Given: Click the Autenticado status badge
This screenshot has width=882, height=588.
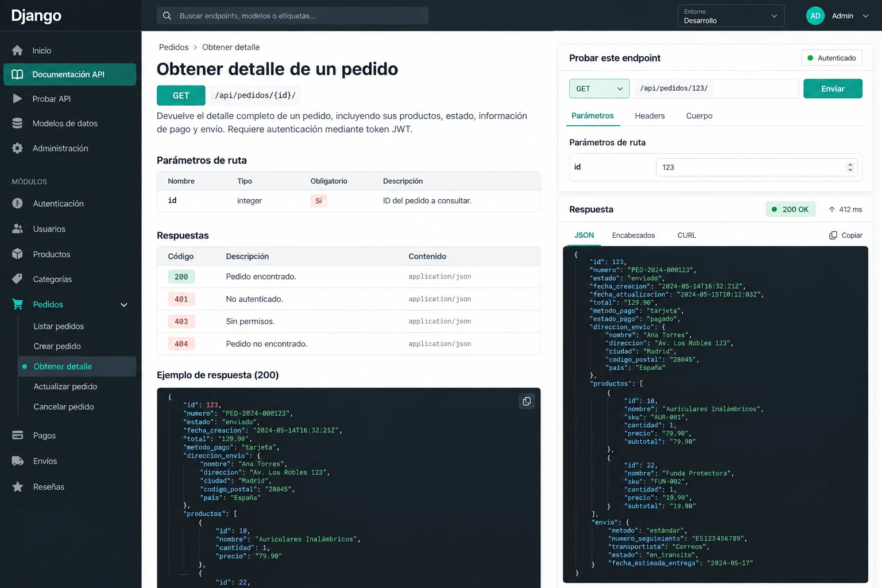Looking at the screenshot, I should (x=832, y=58).
